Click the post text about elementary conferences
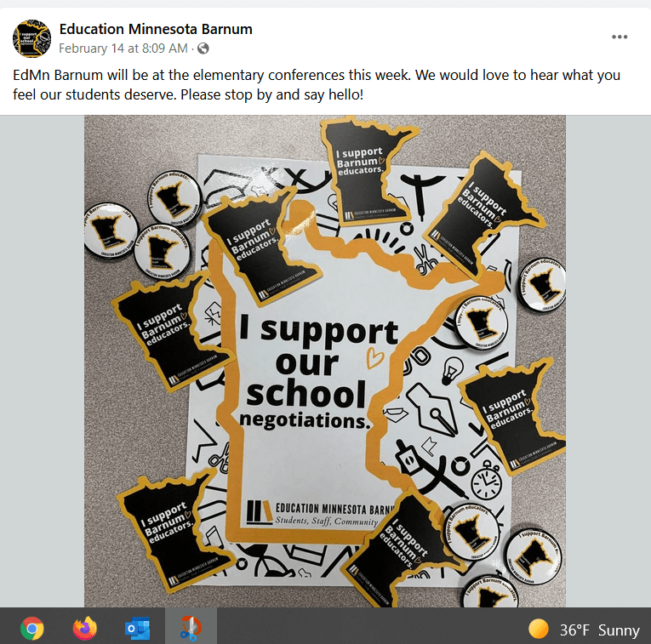 click(317, 85)
